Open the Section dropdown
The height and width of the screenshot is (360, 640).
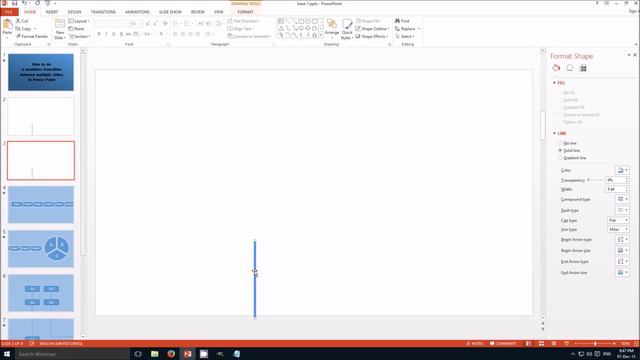click(x=80, y=36)
